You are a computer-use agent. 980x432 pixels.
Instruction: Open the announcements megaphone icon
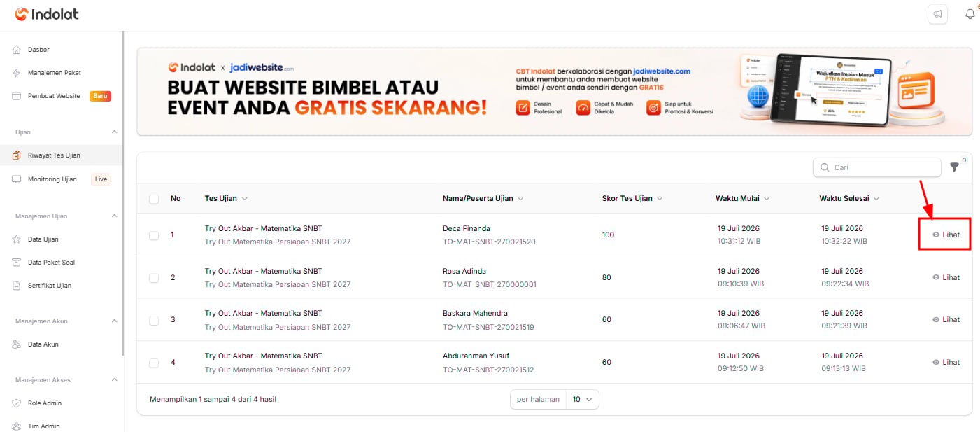point(937,14)
